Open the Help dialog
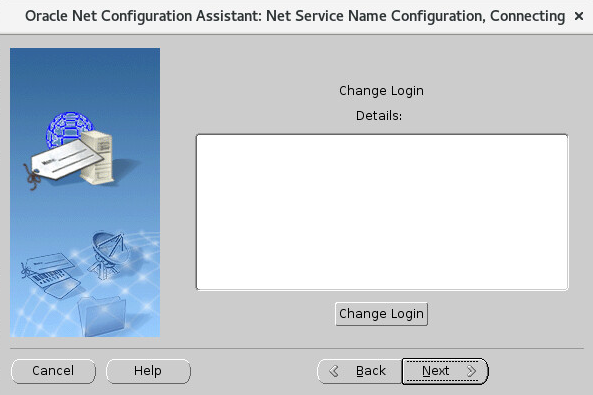The image size is (593, 395). coord(148,371)
